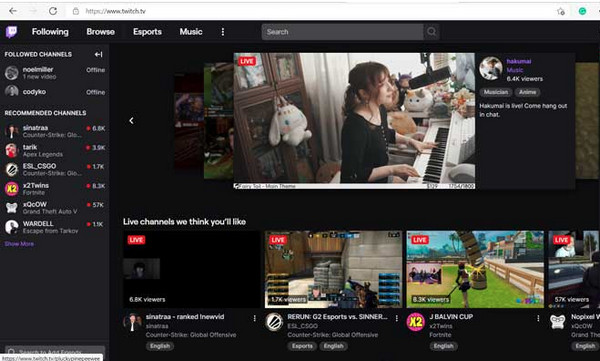Open the Browse tab
The image size is (600, 361).
pyautogui.click(x=100, y=32)
